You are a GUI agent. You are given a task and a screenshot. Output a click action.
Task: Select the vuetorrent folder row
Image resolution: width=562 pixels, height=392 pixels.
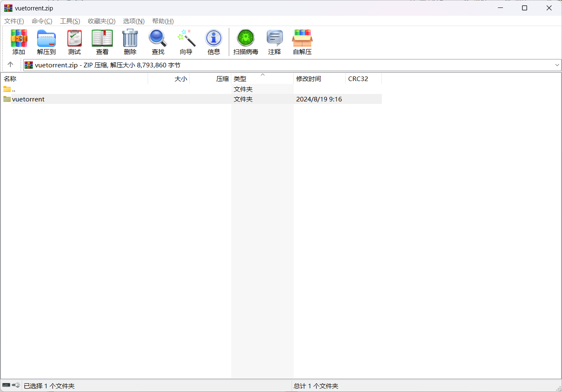(28, 99)
